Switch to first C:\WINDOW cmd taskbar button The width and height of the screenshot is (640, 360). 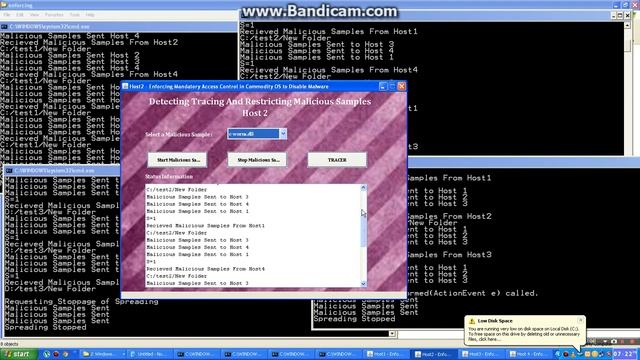pyautogui.click(x=197, y=354)
